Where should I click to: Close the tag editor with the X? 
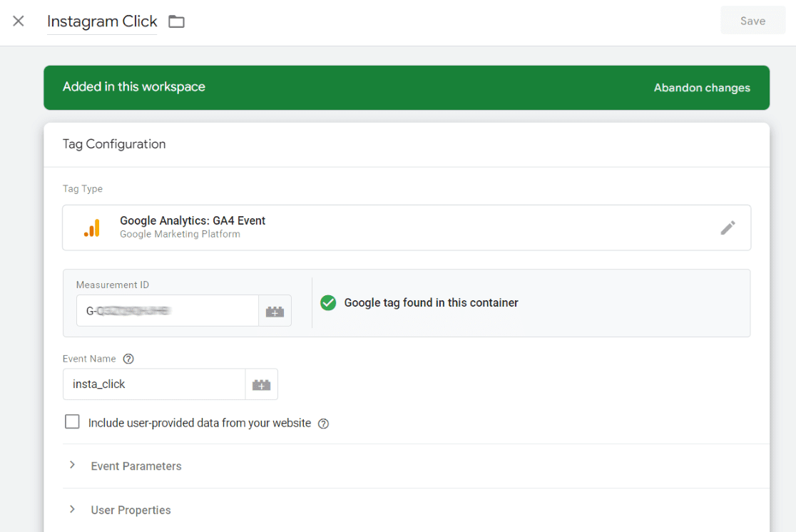point(18,21)
